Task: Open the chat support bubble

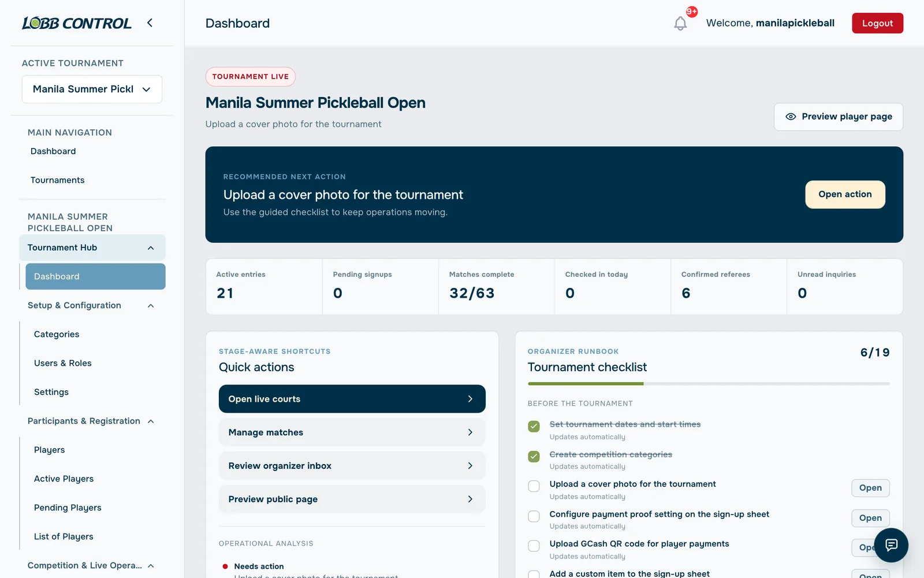Action: pyautogui.click(x=891, y=545)
